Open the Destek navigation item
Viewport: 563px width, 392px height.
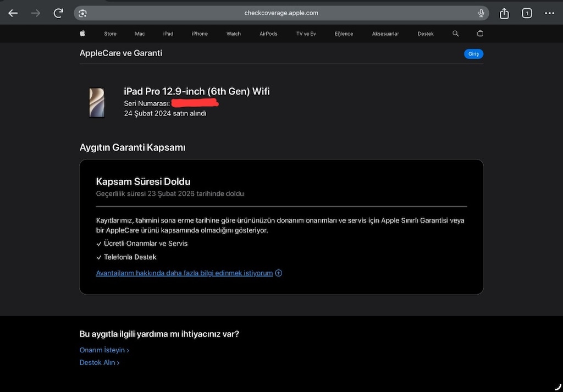(x=426, y=34)
